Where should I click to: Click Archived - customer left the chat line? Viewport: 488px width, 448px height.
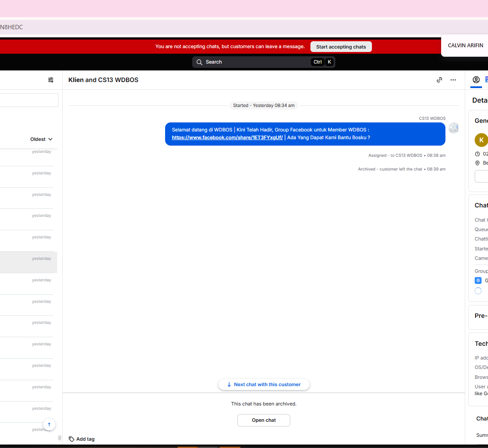pyautogui.click(x=402, y=169)
